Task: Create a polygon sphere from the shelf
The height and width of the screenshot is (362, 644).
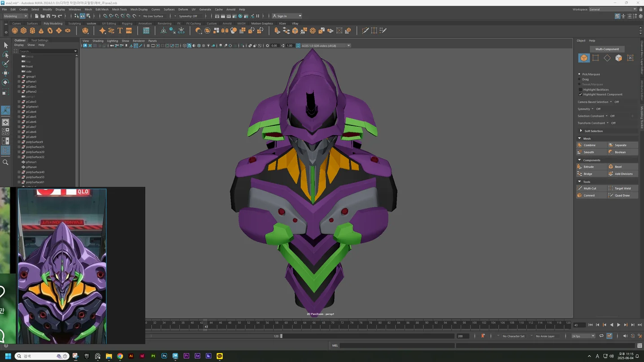Action: tap(15, 30)
